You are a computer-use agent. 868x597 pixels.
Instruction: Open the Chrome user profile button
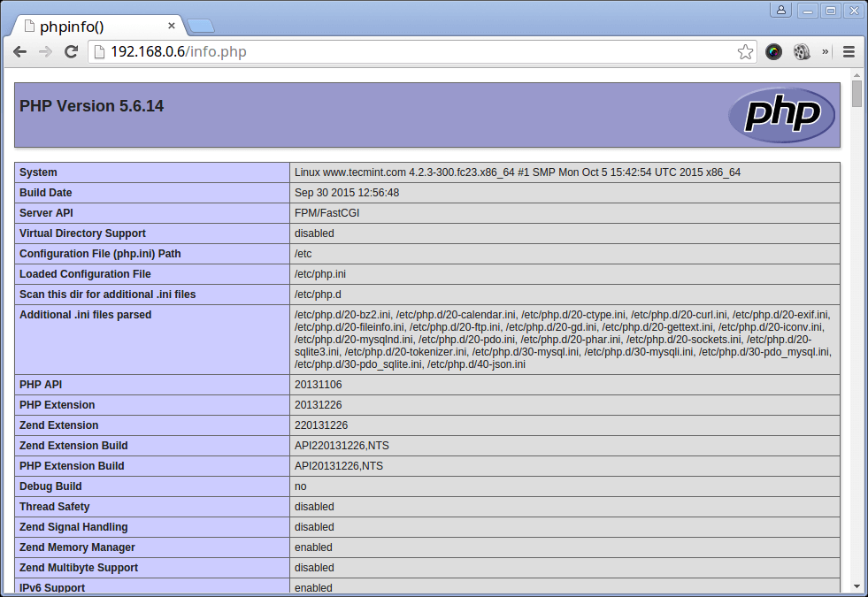click(x=781, y=11)
